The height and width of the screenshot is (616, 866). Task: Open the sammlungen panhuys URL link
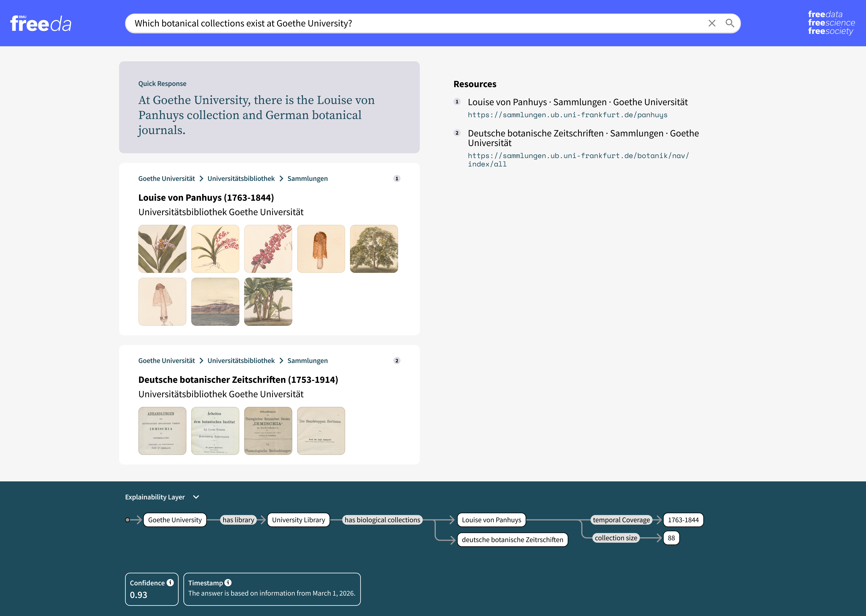(567, 115)
